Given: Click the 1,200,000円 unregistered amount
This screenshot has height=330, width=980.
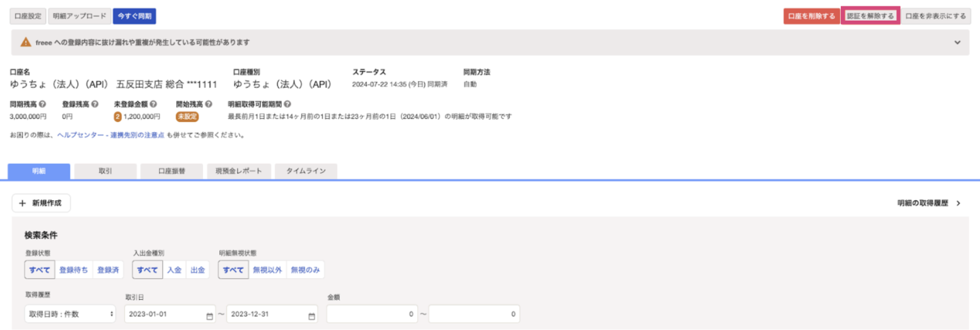Looking at the screenshot, I should pyautogui.click(x=142, y=117).
